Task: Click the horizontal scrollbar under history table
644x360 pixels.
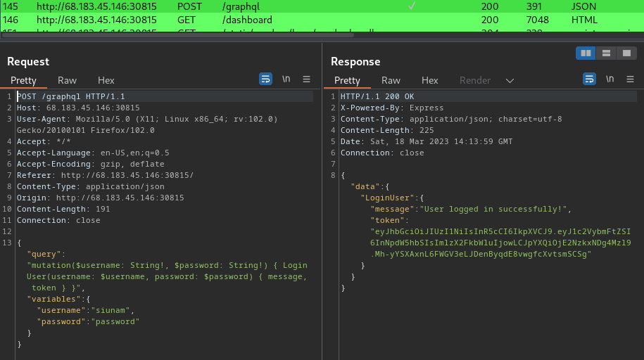Action: [178, 35]
